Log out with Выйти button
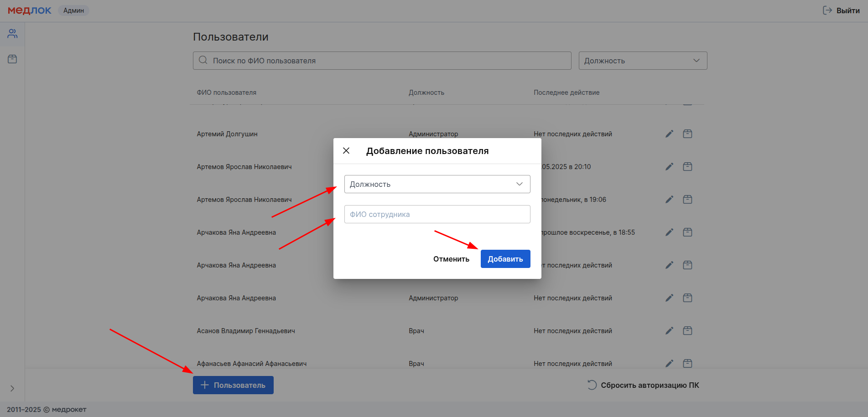 click(x=841, y=10)
